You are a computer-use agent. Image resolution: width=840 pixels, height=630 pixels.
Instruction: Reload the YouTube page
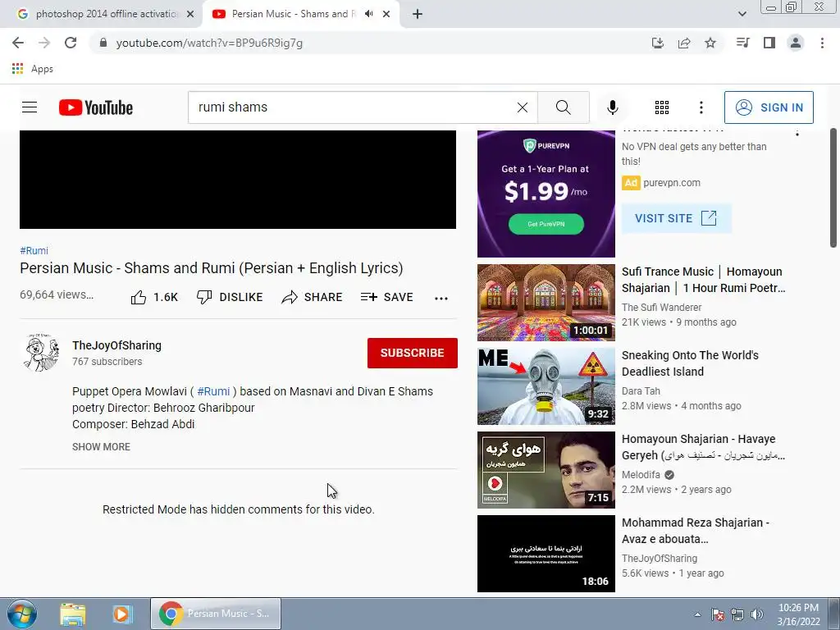click(x=71, y=43)
